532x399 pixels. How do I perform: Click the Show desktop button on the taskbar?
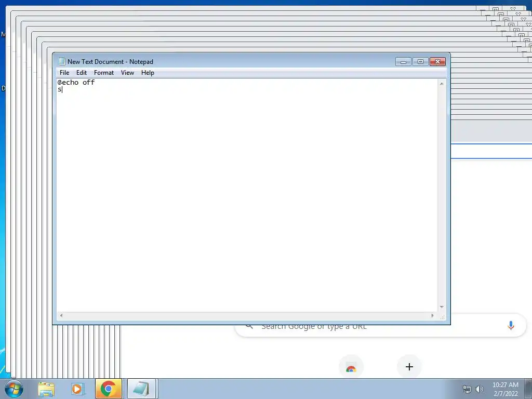pos(528,389)
